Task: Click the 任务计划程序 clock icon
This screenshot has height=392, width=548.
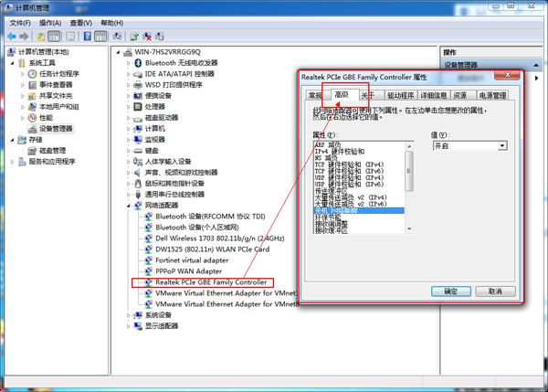Action: click(32, 74)
